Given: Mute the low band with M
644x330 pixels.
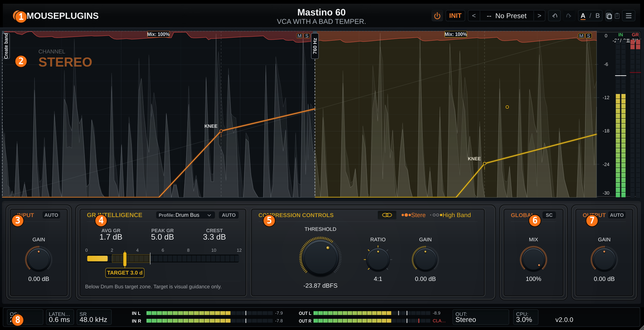Looking at the screenshot, I should (299, 36).
